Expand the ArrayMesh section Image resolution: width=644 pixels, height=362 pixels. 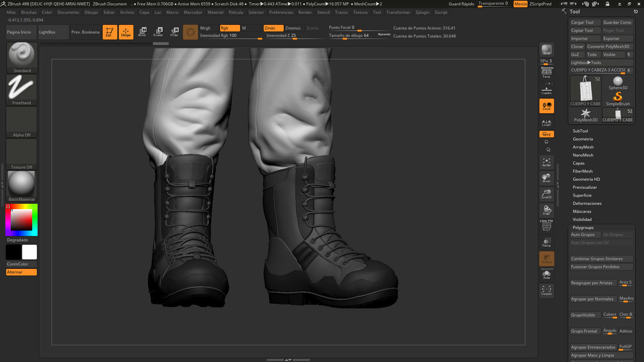click(x=583, y=147)
